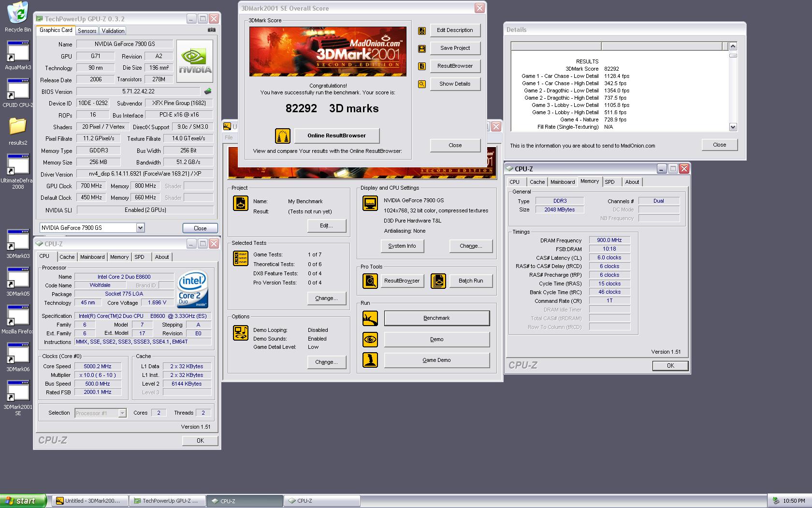Click the Game Demo joystick icon
The image size is (812, 508).
pos(370,360)
